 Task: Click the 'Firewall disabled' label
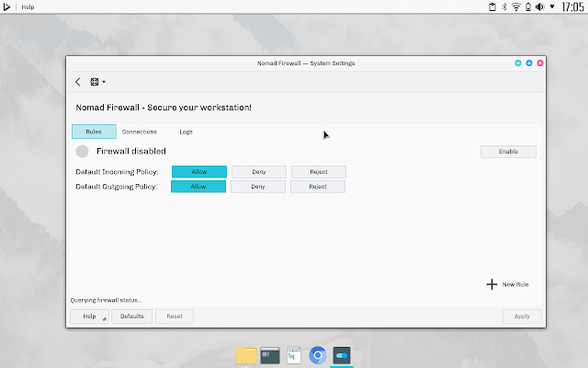131,151
